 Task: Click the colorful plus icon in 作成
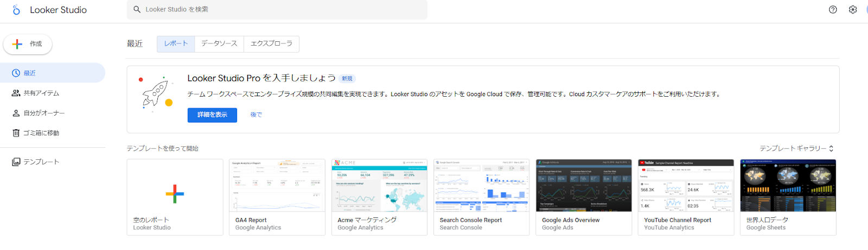click(17, 44)
